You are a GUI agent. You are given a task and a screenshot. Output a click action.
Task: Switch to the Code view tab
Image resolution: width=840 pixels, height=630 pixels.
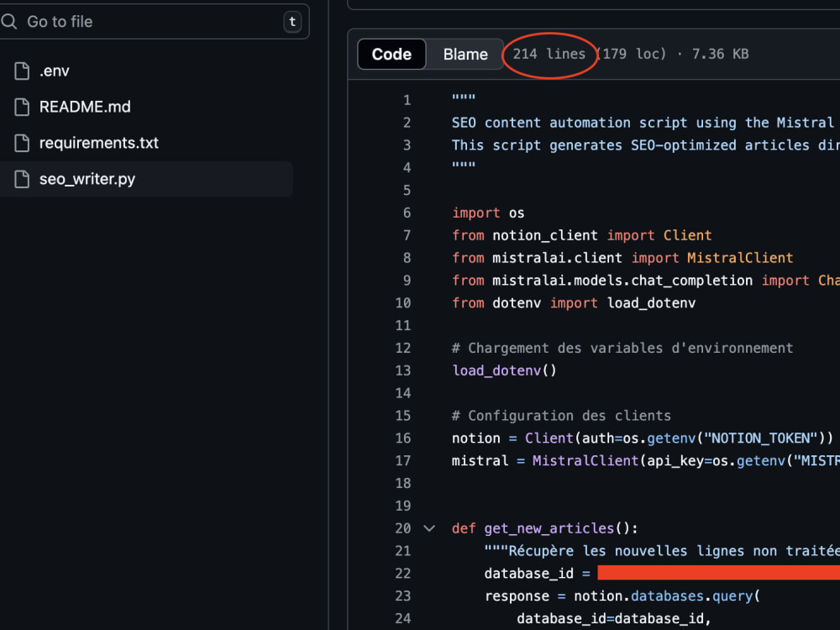point(391,54)
